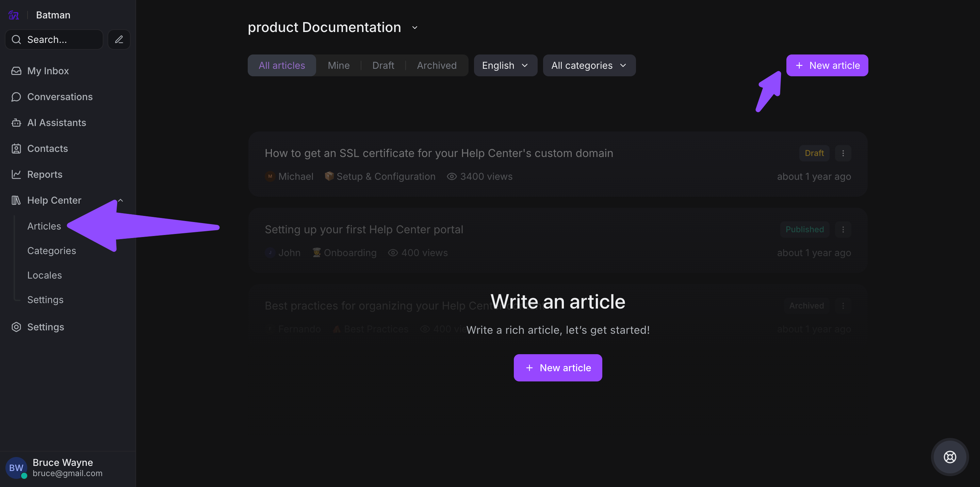Open three-dot menu on Help Center portal article
Image resolution: width=980 pixels, height=487 pixels.
843,229
